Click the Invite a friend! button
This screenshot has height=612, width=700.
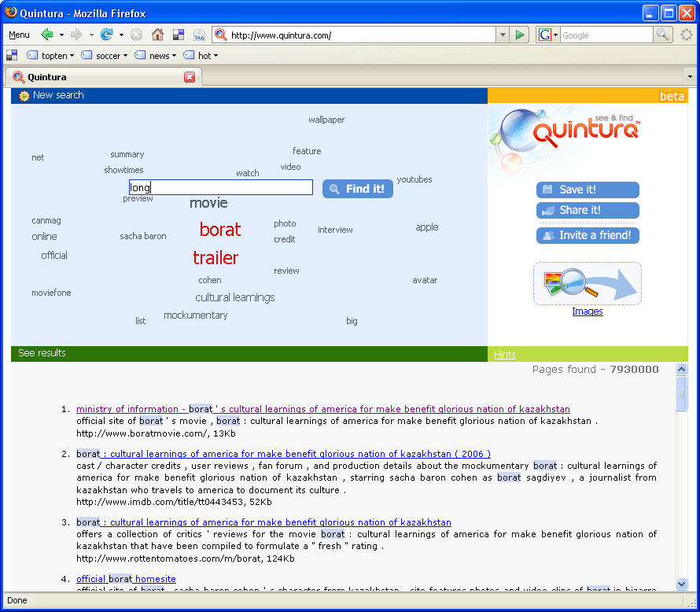pyautogui.click(x=588, y=235)
